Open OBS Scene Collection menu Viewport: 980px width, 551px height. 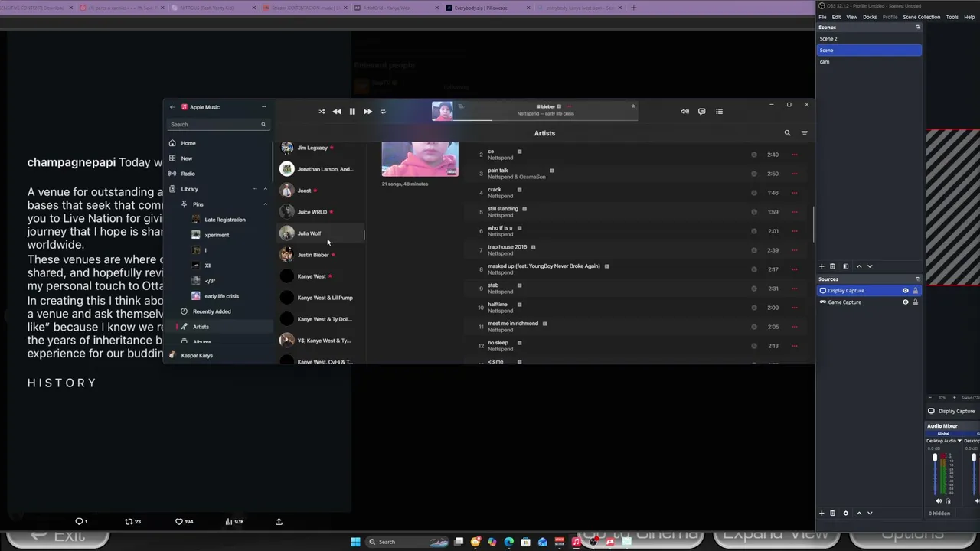tap(922, 17)
